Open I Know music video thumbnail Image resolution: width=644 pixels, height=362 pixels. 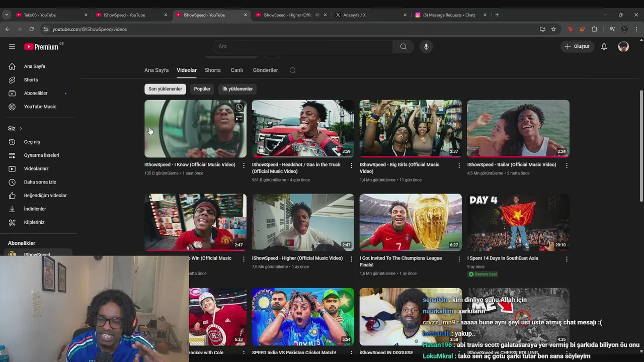[x=196, y=129]
